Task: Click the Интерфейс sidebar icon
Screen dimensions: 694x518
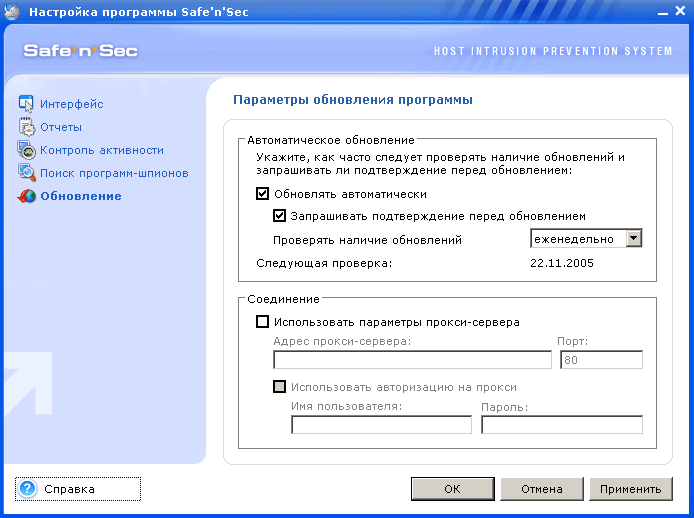Action: (x=26, y=104)
